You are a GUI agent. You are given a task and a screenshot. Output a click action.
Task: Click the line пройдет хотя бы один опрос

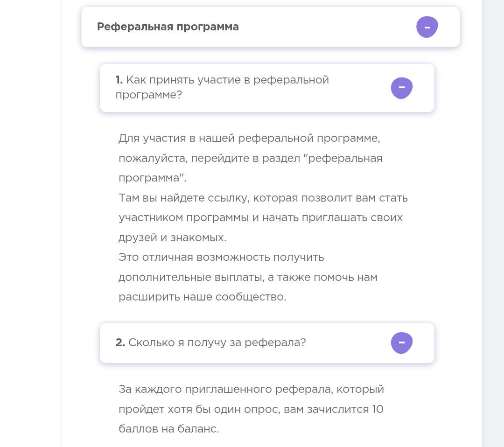coord(251,409)
